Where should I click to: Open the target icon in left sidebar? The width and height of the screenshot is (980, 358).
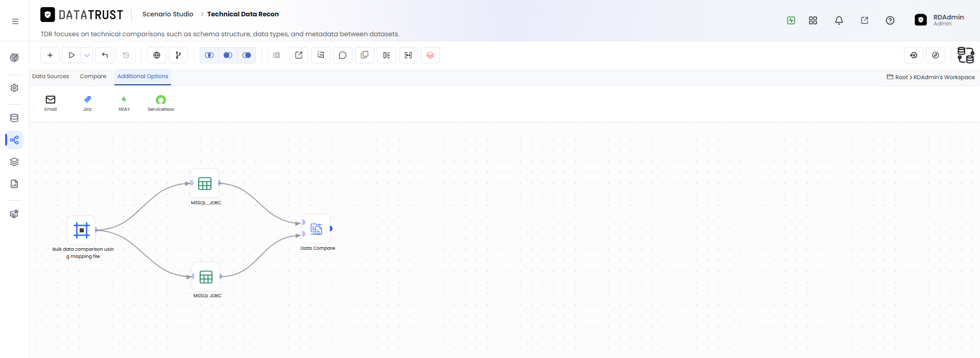(x=14, y=58)
